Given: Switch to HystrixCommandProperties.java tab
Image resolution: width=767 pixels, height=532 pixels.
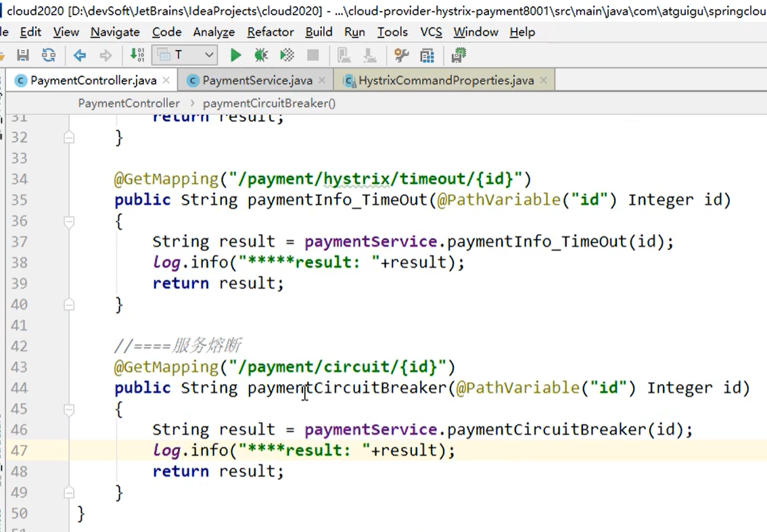Looking at the screenshot, I should [446, 80].
